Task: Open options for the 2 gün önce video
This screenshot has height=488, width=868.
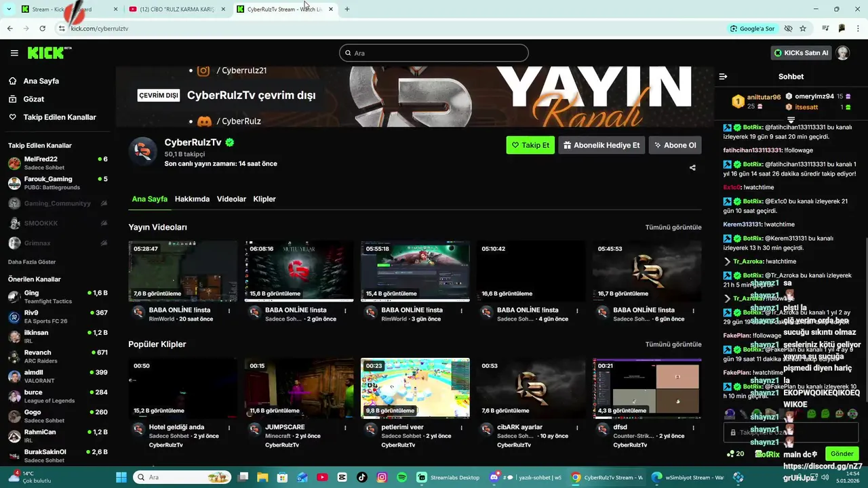Action: click(x=345, y=311)
